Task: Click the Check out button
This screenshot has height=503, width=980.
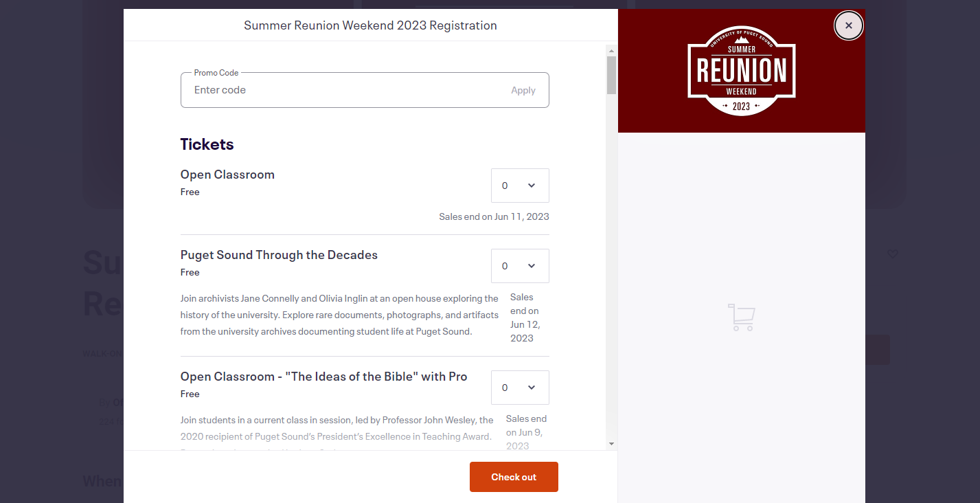Action: [x=514, y=477]
